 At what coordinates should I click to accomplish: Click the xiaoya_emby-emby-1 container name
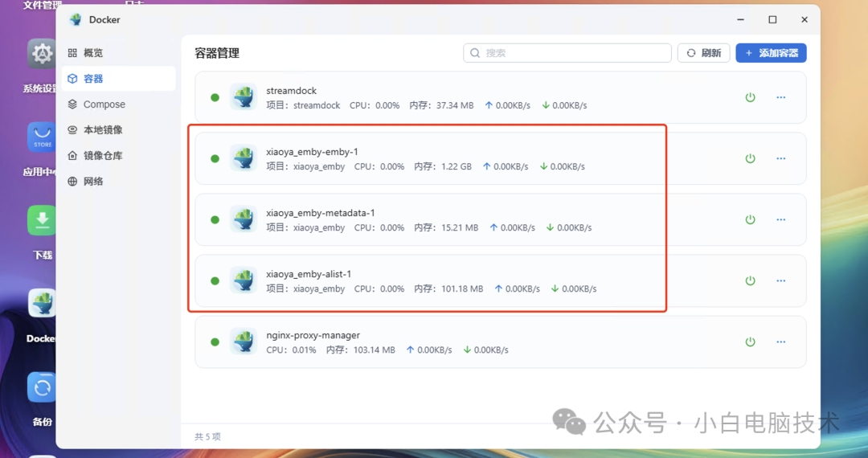312,152
